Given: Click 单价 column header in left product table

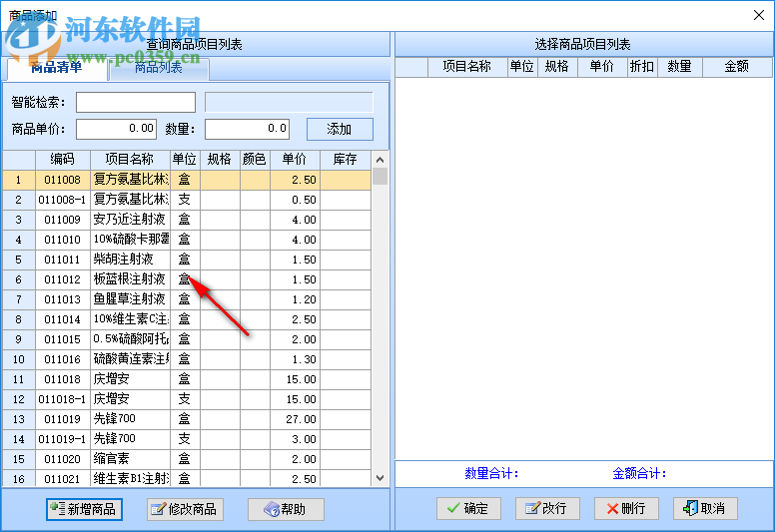Looking at the screenshot, I should [x=295, y=160].
